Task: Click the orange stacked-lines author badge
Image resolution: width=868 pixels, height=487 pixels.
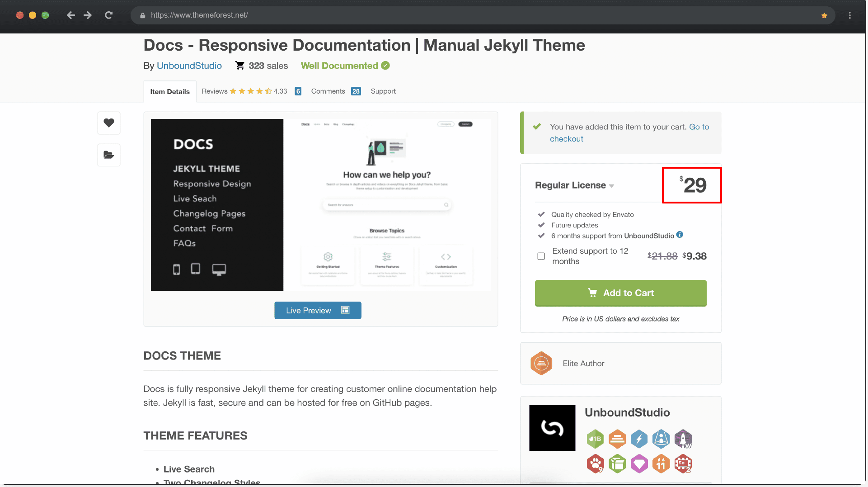Action: point(617,439)
